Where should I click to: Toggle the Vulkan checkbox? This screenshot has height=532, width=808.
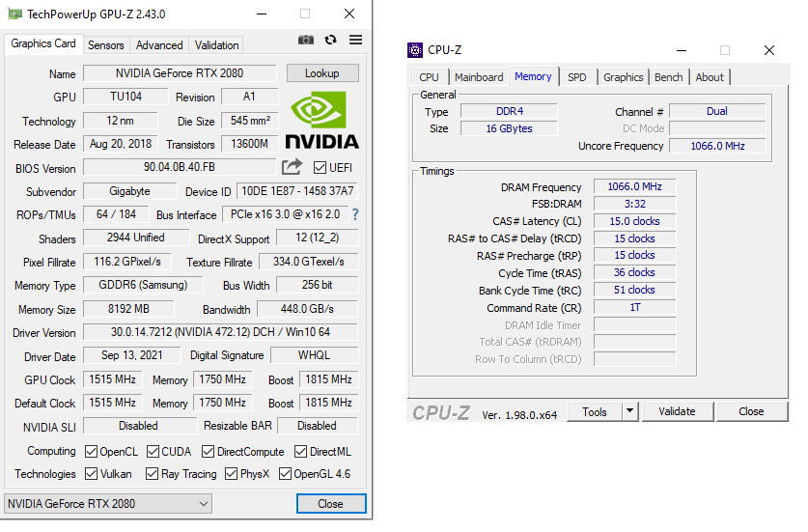point(91,473)
